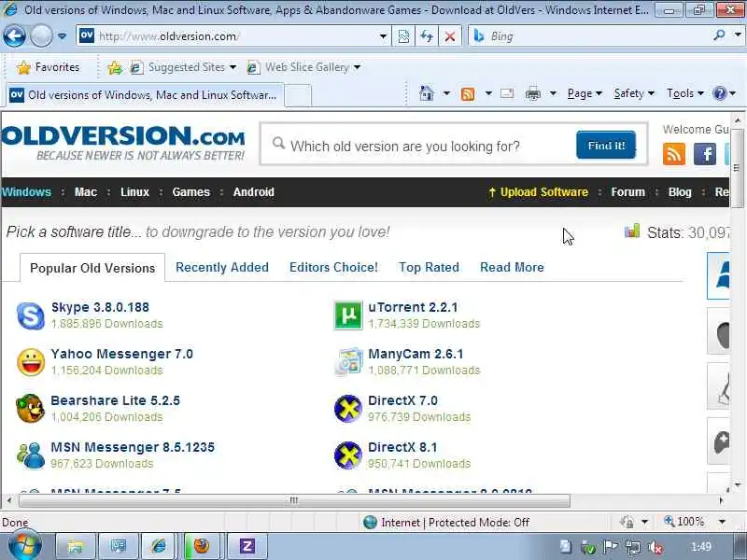The height and width of the screenshot is (560, 747).
Task: Refresh the page with the Refresh icon
Action: (x=427, y=36)
